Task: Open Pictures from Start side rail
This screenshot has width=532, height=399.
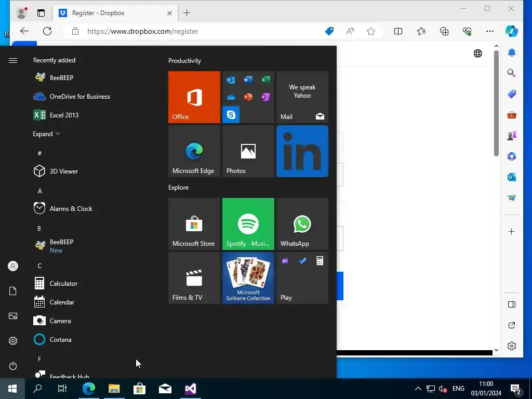Action: click(13, 316)
